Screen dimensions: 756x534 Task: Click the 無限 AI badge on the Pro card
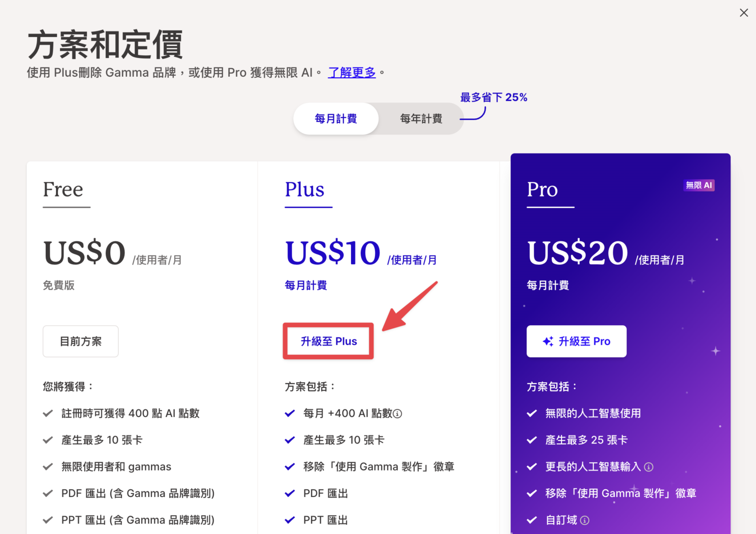(x=699, y=185)
